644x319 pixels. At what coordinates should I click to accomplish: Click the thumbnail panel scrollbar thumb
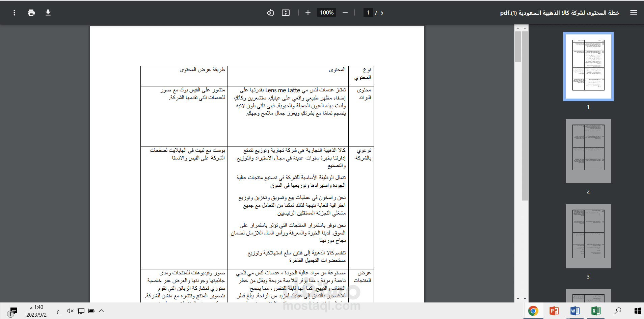coord(525,115)
